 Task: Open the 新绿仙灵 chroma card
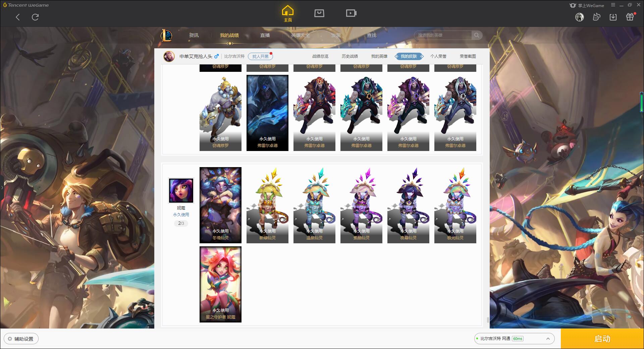pyautogui.click(x=267, y=205)
